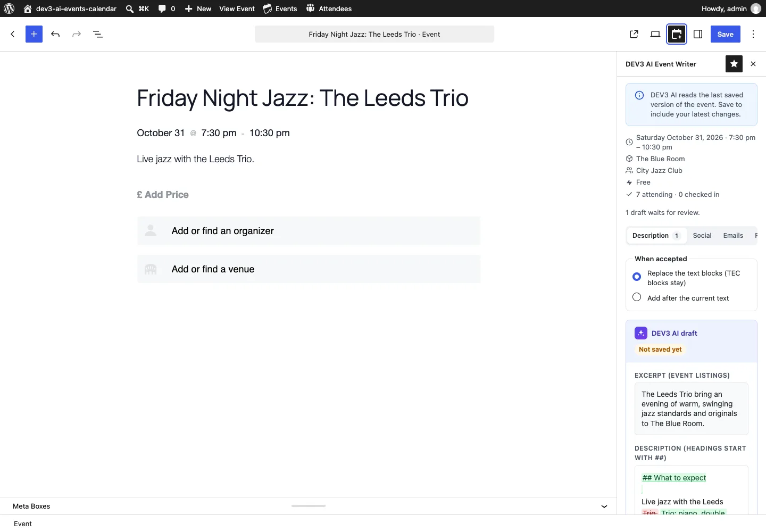Screen dimensions: 766x532
Task: Switch to the Description tab
Action: pos(656,236)
